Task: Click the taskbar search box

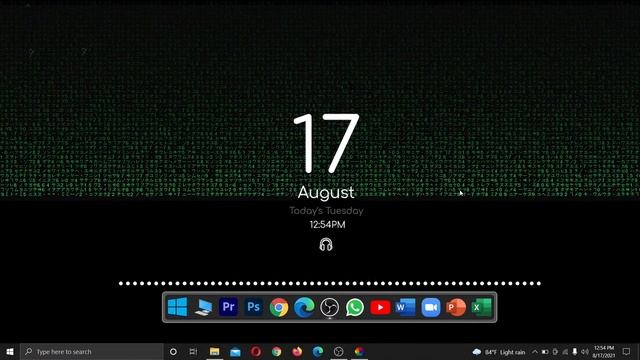Action: click(92, 351)
